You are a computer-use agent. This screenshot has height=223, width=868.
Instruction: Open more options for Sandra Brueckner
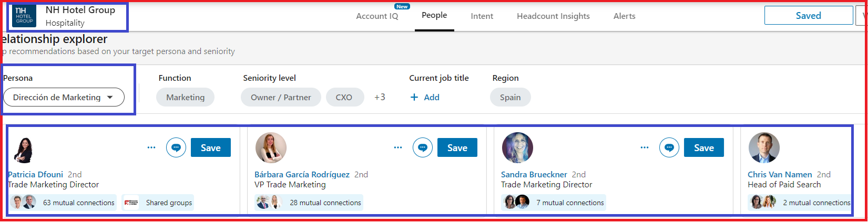[645, 148]
